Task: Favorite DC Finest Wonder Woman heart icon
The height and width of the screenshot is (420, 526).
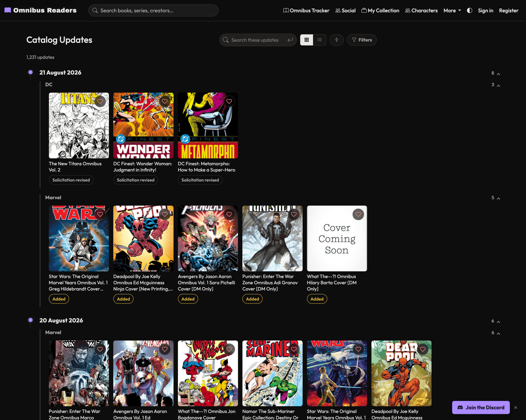Action: point(165,102)
